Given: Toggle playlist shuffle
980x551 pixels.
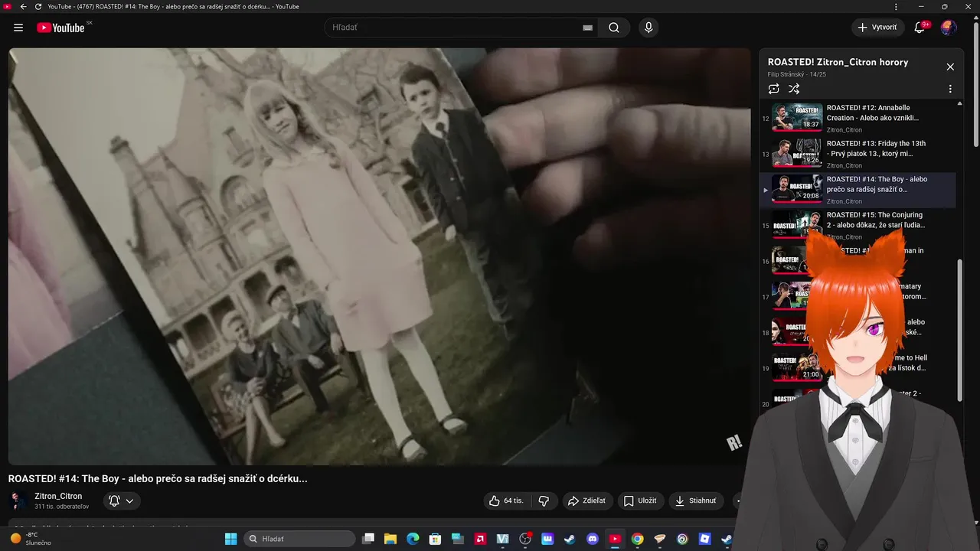Looking at the screenshot, I should [794, 89].
